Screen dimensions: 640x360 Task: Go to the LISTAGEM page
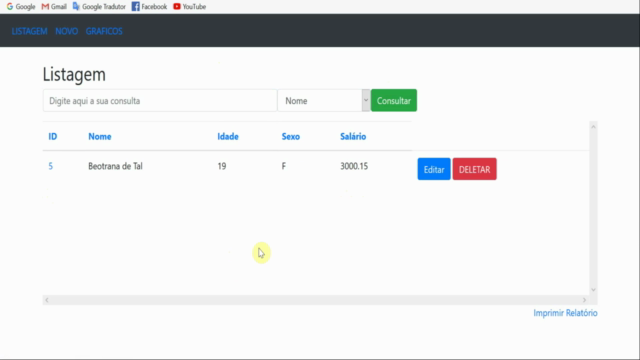[x=29, y=31]
